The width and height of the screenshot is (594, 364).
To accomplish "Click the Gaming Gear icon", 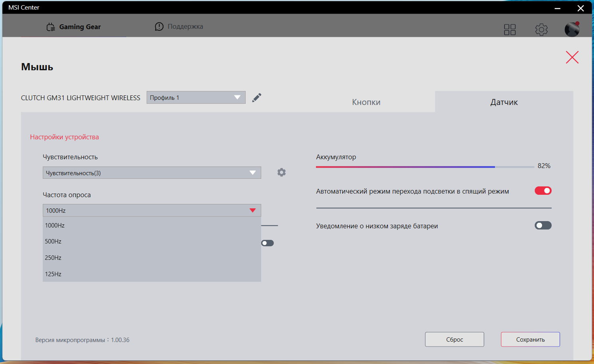I will (x=51, y=27).
